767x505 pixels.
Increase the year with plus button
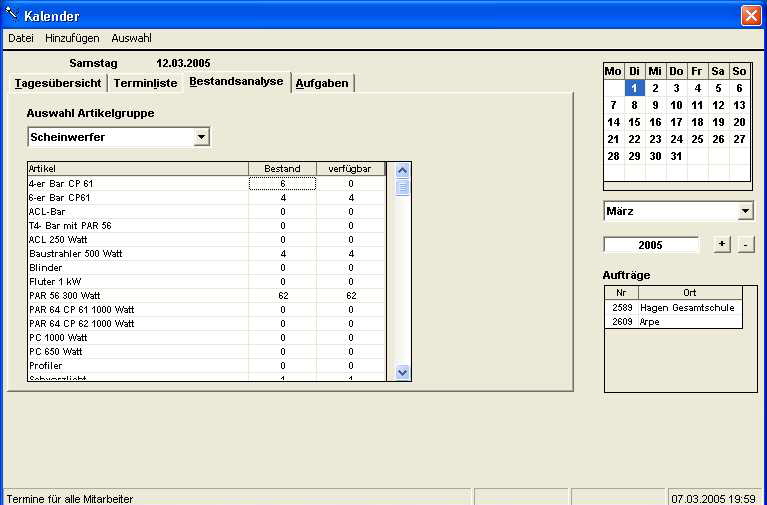tap(723, 245)
